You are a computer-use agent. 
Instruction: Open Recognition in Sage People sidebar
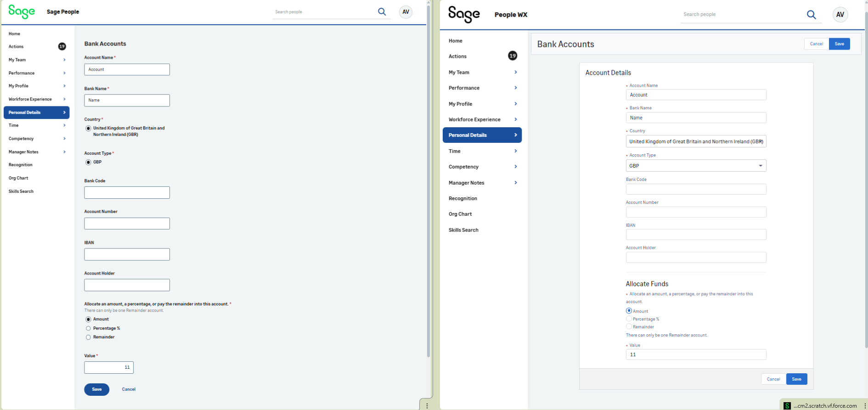21,165
